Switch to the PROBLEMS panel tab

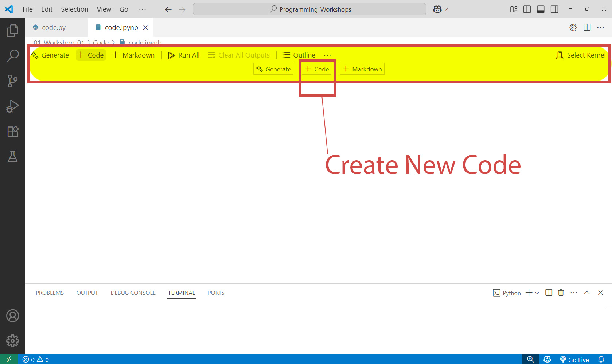(x=50, y=293)
